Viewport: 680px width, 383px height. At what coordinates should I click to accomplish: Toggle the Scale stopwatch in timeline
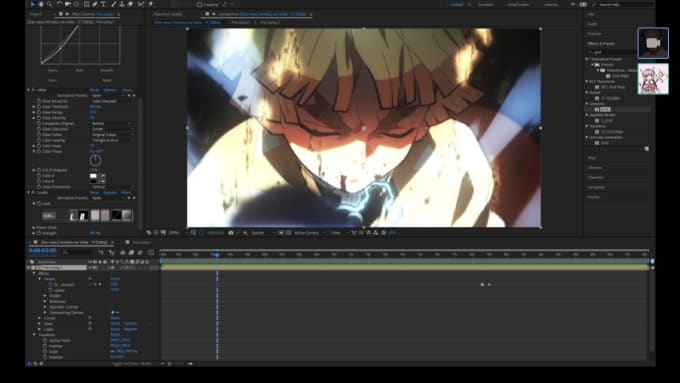pos(45,352)
